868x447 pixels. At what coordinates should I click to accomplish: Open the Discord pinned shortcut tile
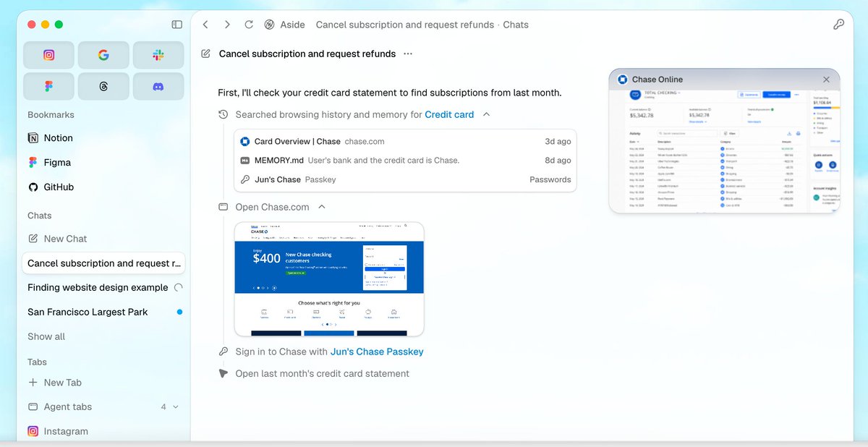(158, 86)
